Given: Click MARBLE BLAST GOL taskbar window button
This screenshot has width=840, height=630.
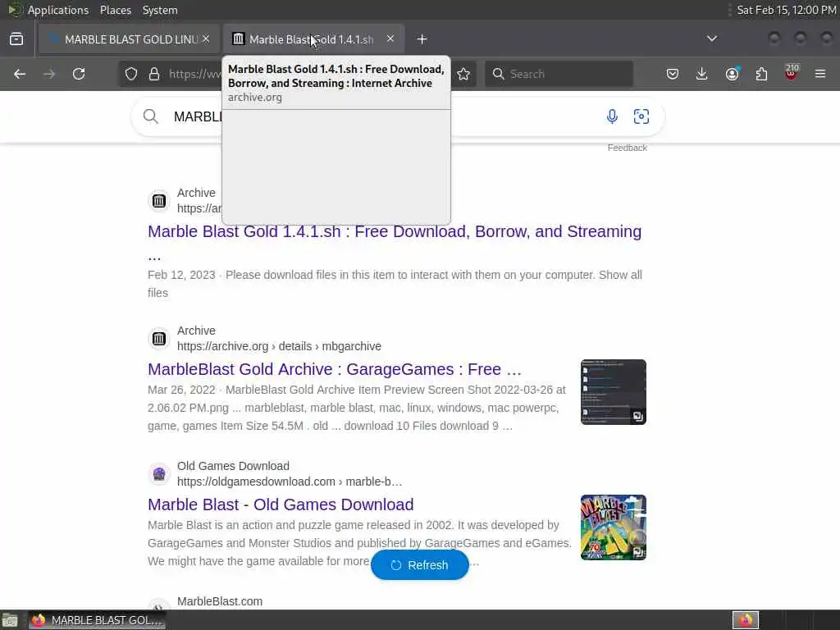Looking at the screenshot, I should tap(97, 620).
